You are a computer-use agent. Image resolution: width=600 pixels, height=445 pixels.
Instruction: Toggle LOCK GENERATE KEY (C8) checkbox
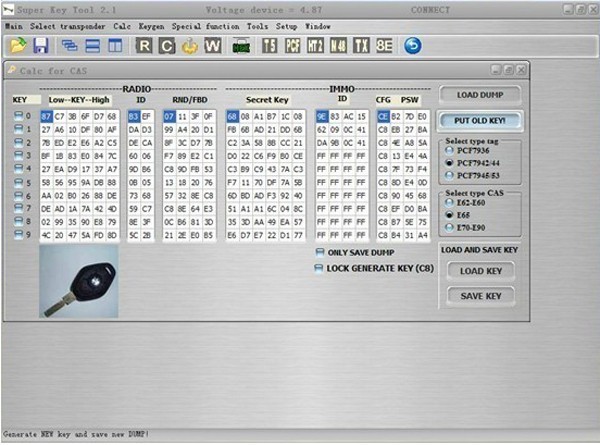tap(320, 267)
